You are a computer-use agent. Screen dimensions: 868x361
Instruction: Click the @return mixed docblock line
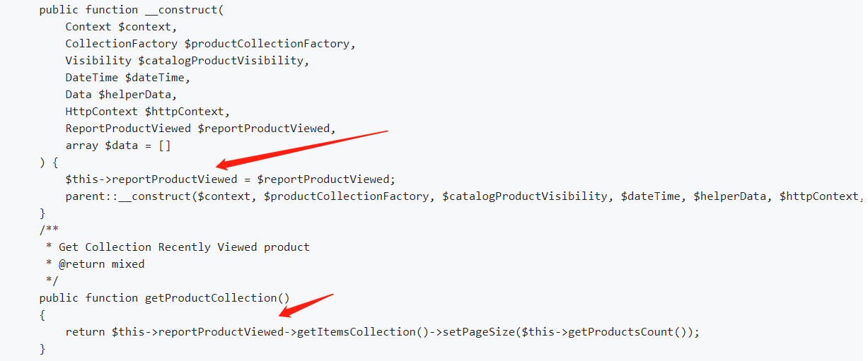[x=102, y=264]
